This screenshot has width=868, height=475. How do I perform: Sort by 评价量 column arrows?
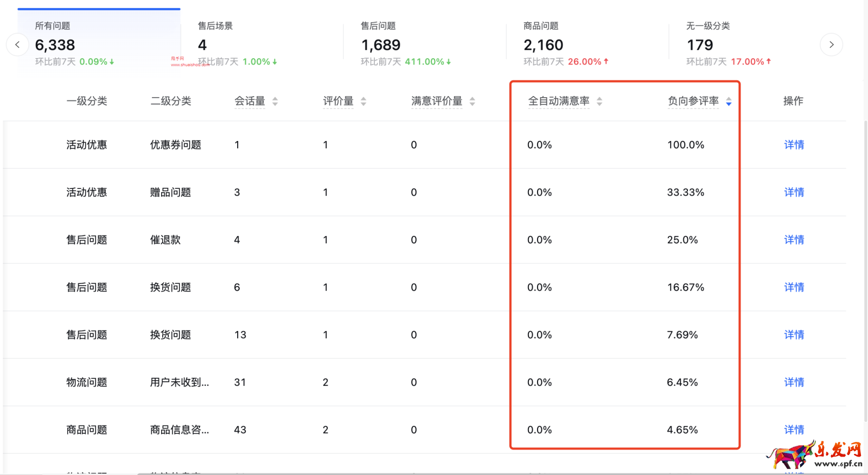(363, 102)
